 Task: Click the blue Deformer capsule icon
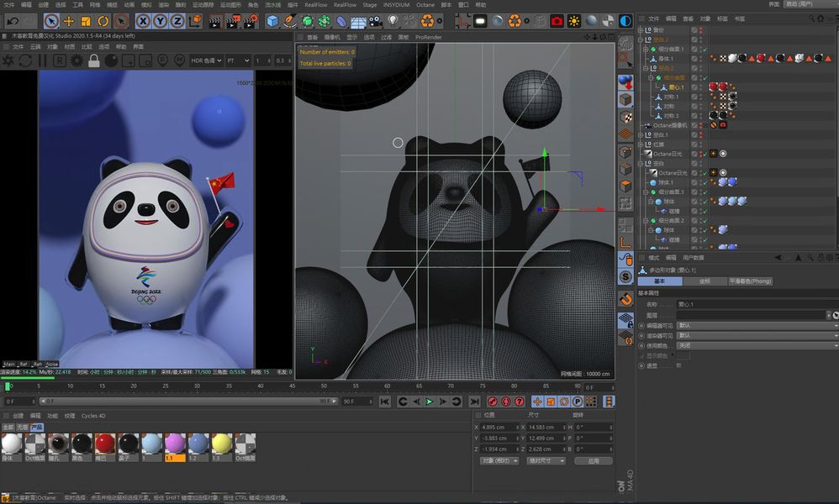point(341,21)
